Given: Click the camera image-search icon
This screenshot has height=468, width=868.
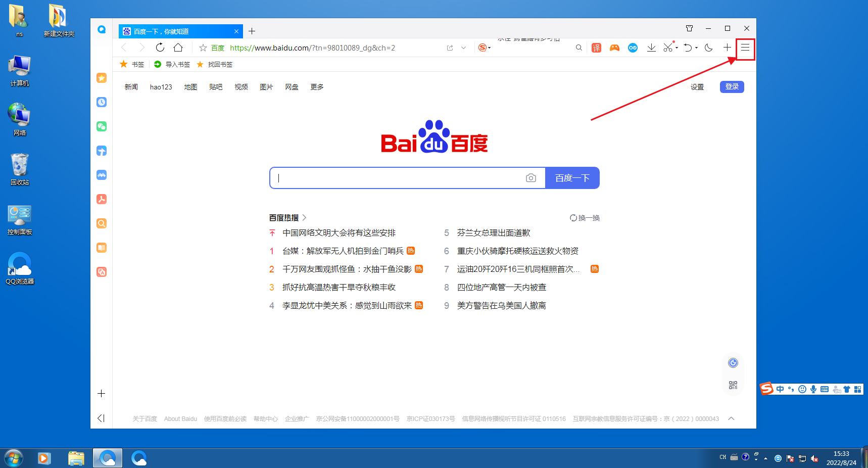Looking at the screenshot, I should pyautogui.click(x=531, y=178).
